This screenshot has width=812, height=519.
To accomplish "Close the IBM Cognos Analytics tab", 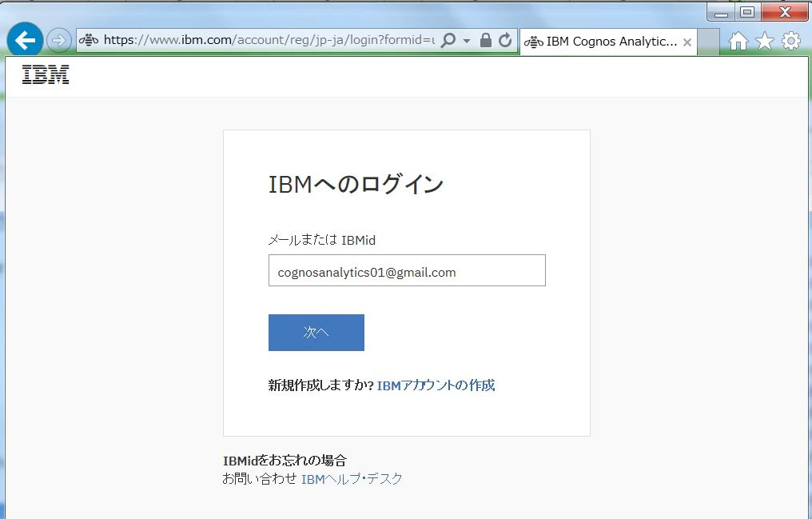I will pyautogui.click(x=687, y=42).
